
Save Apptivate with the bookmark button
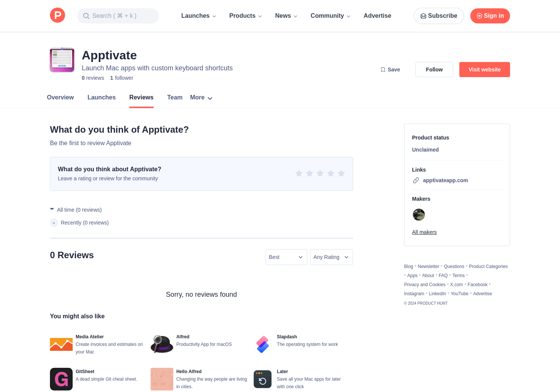390,70
